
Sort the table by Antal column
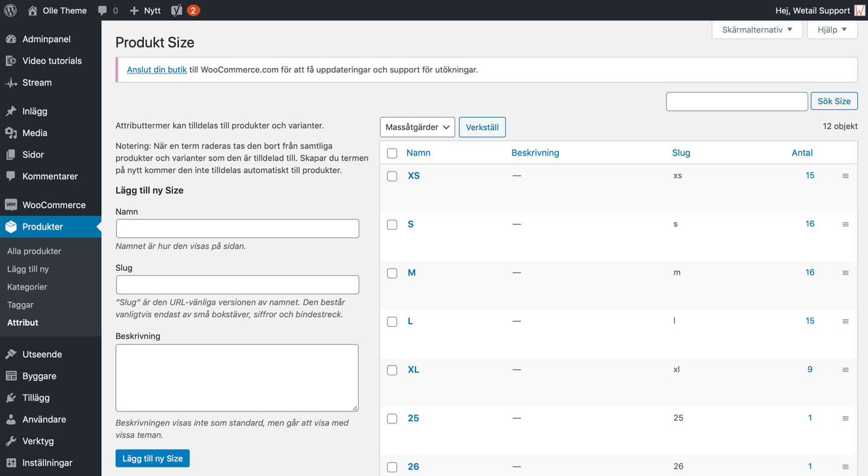pos(802,153)
